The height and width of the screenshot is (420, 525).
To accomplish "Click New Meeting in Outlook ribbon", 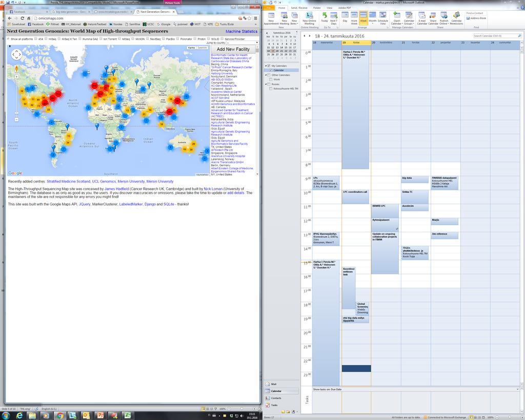I will pos(284,18).
